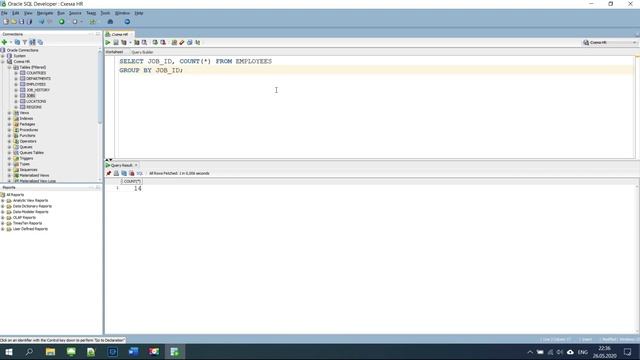Click the Rollback icon in worksheet toolbar
This screenshot has height=360, width=640.
(163, 42)
